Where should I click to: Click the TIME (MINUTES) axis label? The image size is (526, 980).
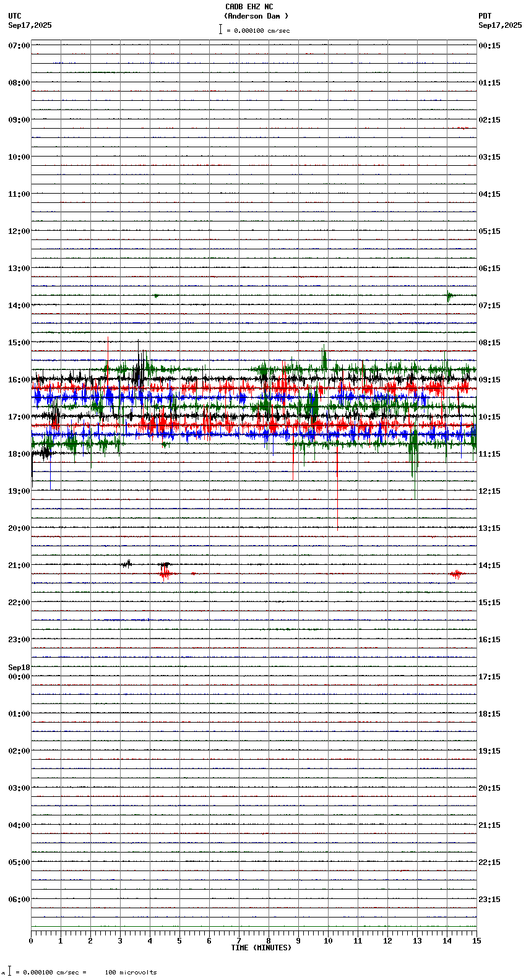(261, 948)
